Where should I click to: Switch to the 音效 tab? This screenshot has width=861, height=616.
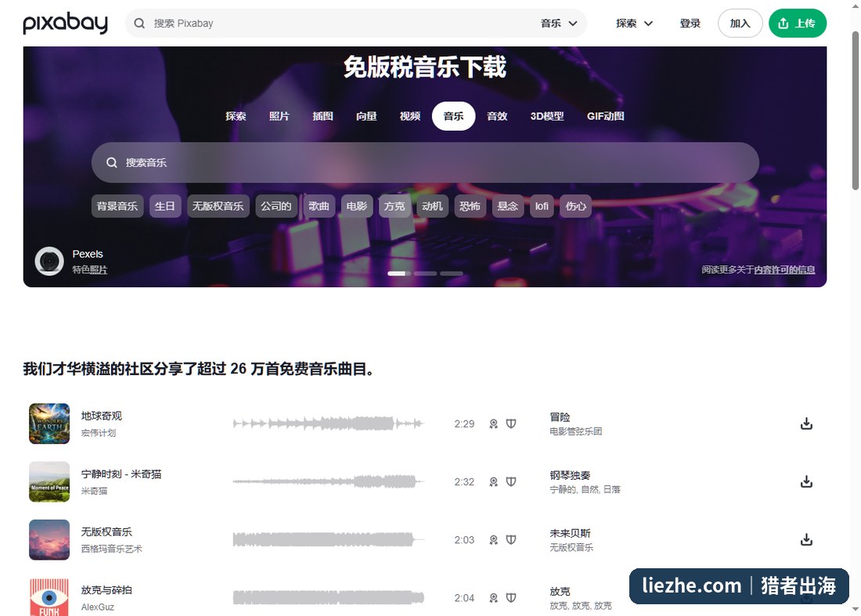[x=497, y=116]
